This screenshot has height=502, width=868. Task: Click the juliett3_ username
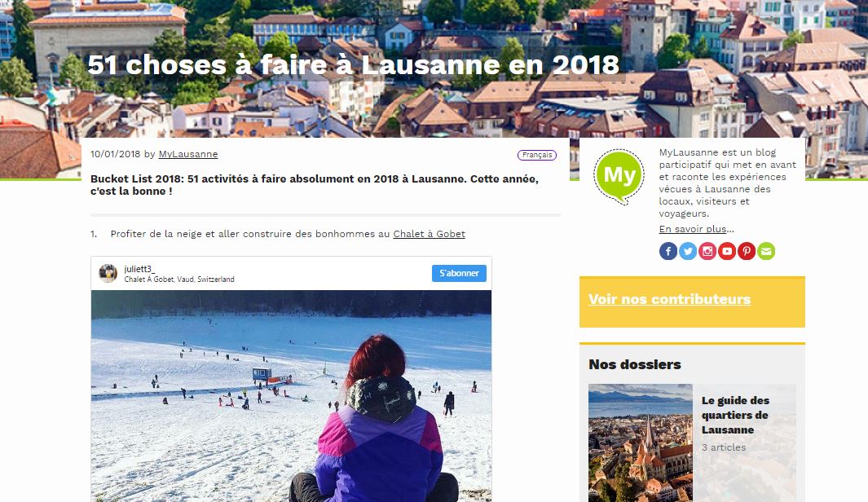click(139, 269)
